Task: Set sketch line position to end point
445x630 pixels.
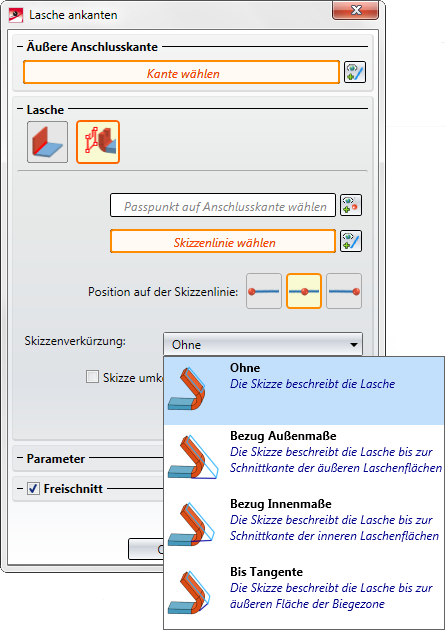Action: pyautogui.click(x=344, y=291)
